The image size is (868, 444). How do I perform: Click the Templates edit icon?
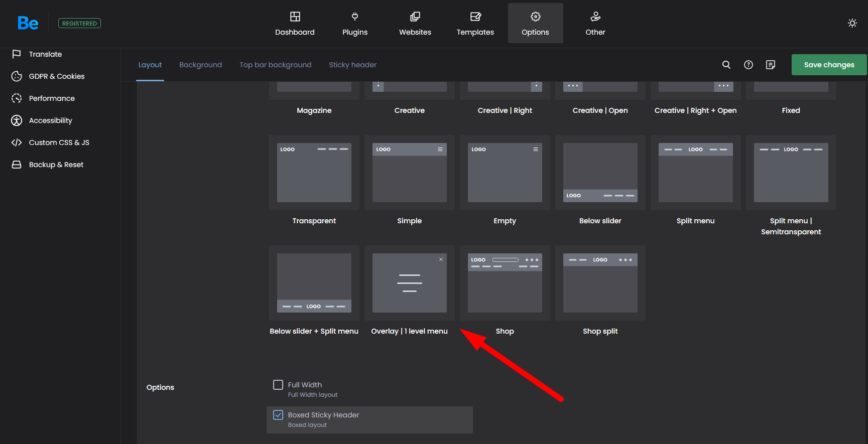[x=475, y=17]
